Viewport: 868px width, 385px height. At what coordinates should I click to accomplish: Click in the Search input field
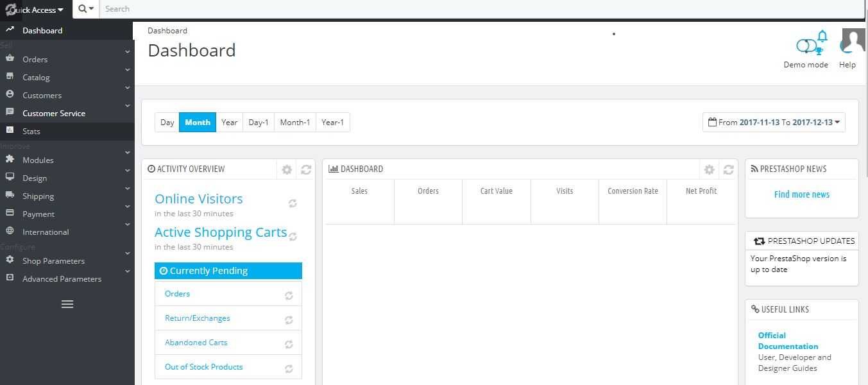coord(481,9)
